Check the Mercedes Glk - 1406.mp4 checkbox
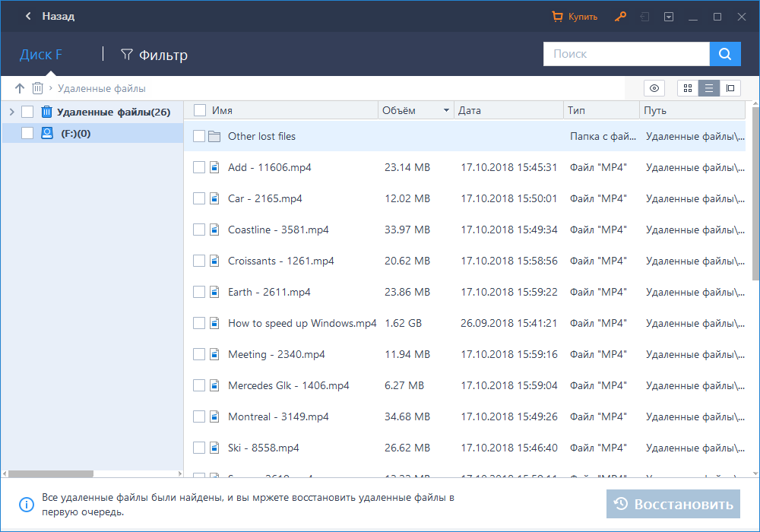760x532 pixels. pyautogui.click(x=199, y=385)
